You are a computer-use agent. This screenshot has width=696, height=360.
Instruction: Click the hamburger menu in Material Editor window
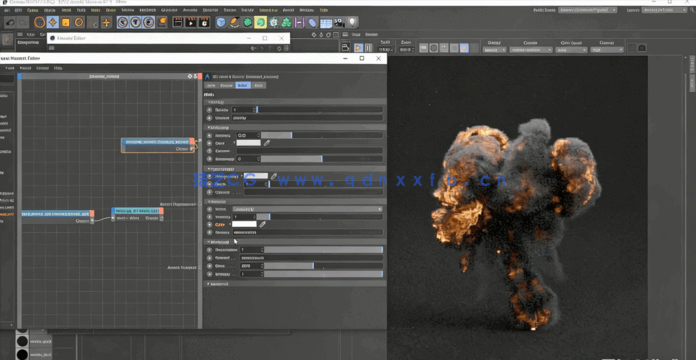click(51, 48)
